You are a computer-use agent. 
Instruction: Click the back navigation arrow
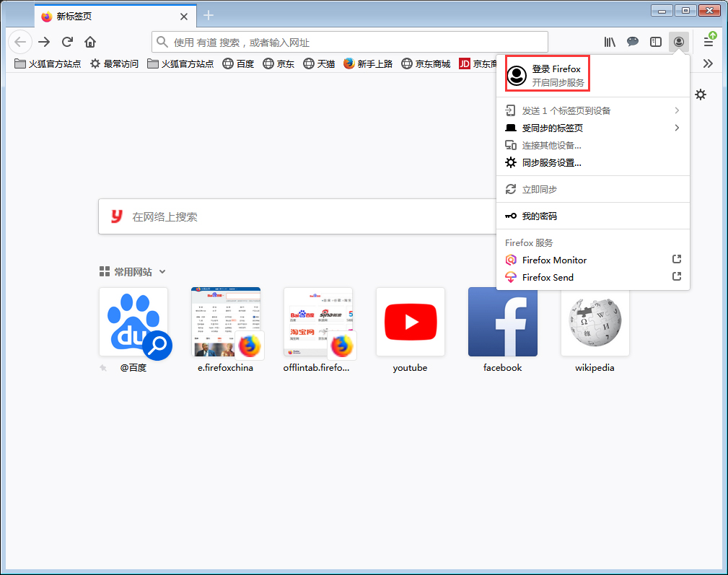click(x=19, y=42)
